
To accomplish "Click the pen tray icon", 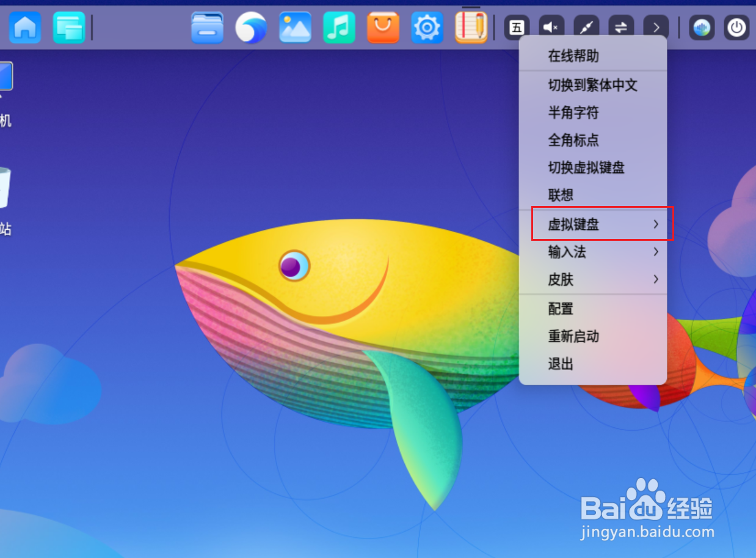I will pyautogui.click(x=586, y=28).
